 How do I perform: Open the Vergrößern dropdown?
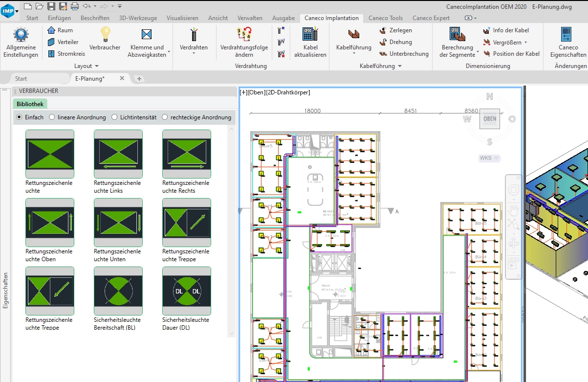click(525, 43)
